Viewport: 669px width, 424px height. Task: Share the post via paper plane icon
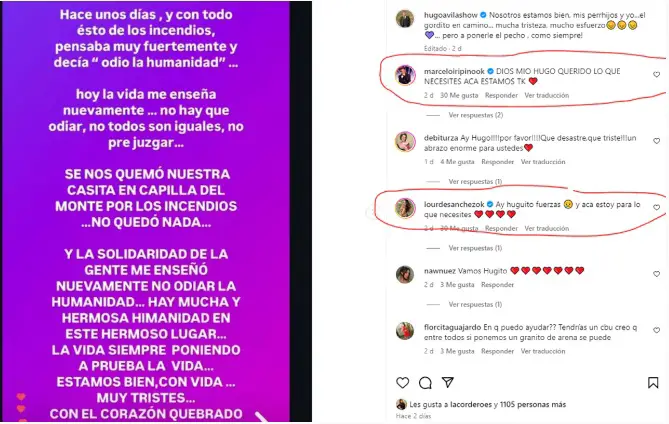[x=448, y=382]
